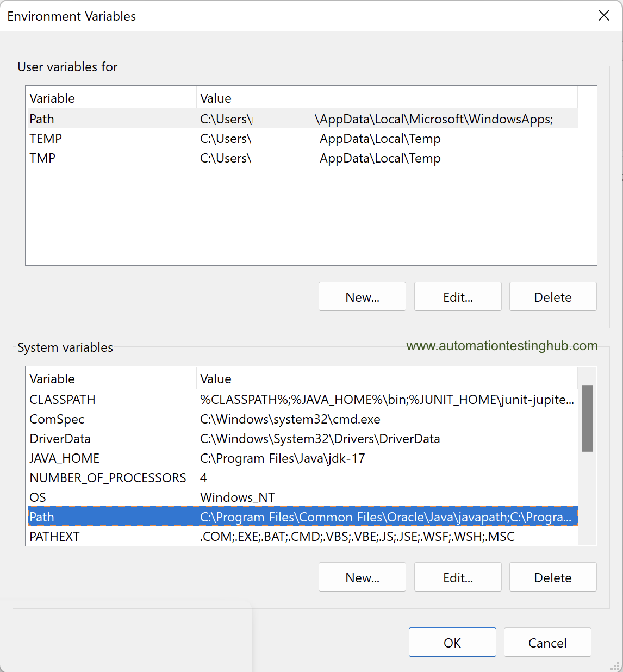Select the NUMBER_OF_PROCESSORS row
Viewport: 623px width, 672px height.
tap(303, 477)
